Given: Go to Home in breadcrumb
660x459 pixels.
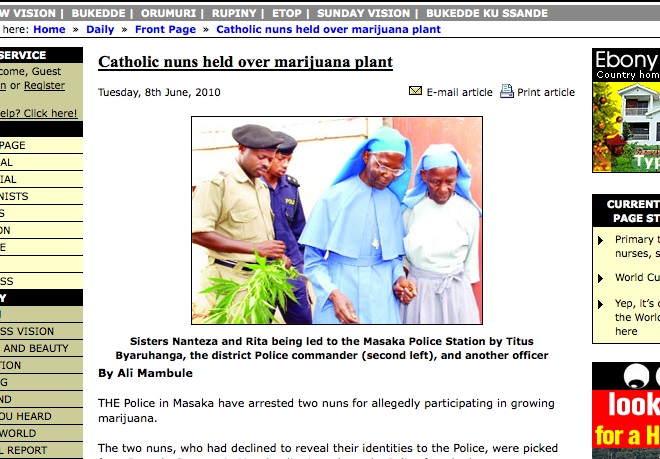Looking at the screenshot, I should pyautogui.click(x=49, y=29).
